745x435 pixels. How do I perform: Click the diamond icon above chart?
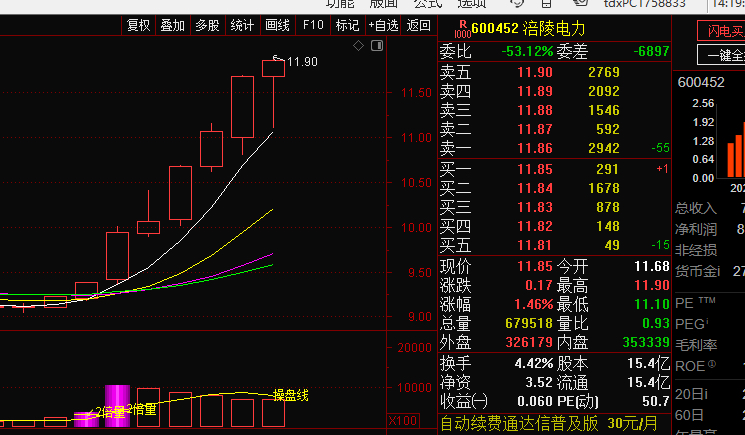(x=359, y=46)
